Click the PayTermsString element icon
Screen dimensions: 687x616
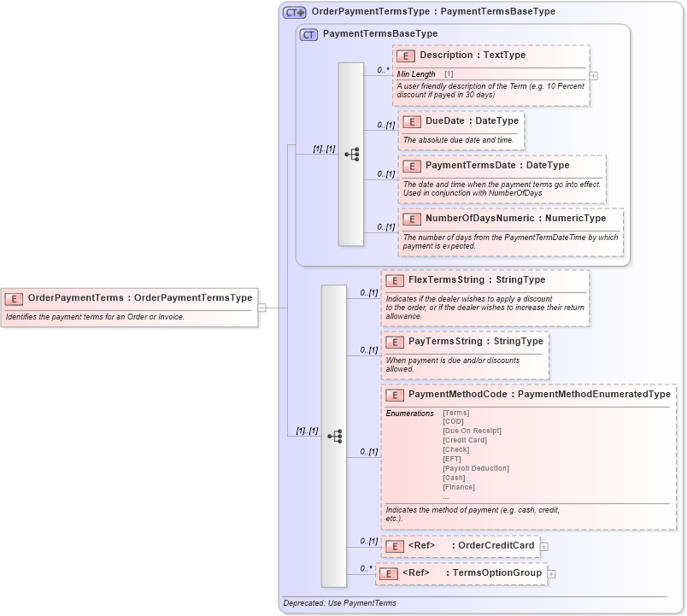pos(394,341)
